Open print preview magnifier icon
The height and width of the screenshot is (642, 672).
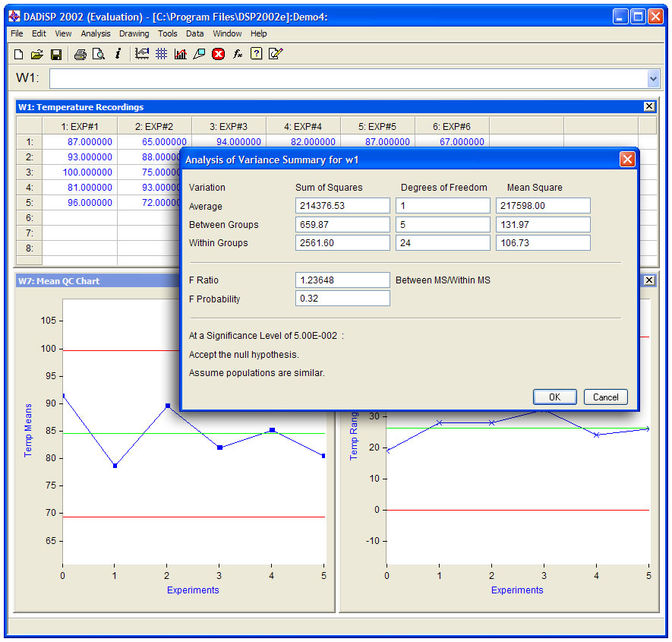pos(99,54)
